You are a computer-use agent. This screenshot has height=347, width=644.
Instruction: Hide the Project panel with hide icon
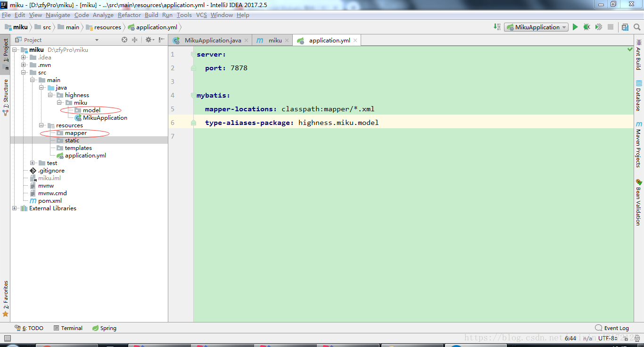(161, 40)
